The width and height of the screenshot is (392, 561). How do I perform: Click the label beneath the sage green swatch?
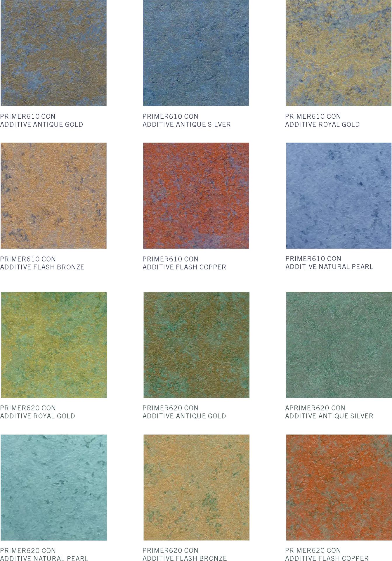click(x=328, y=412)
